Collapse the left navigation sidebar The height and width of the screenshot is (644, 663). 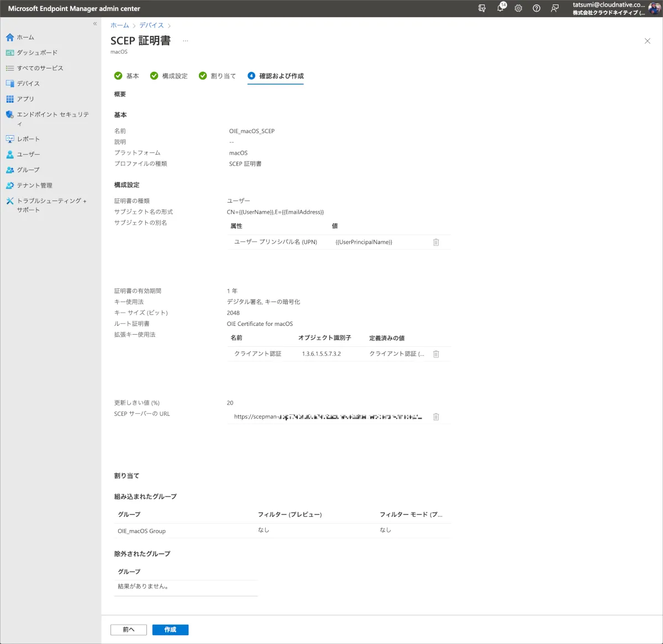click(95, 24)
